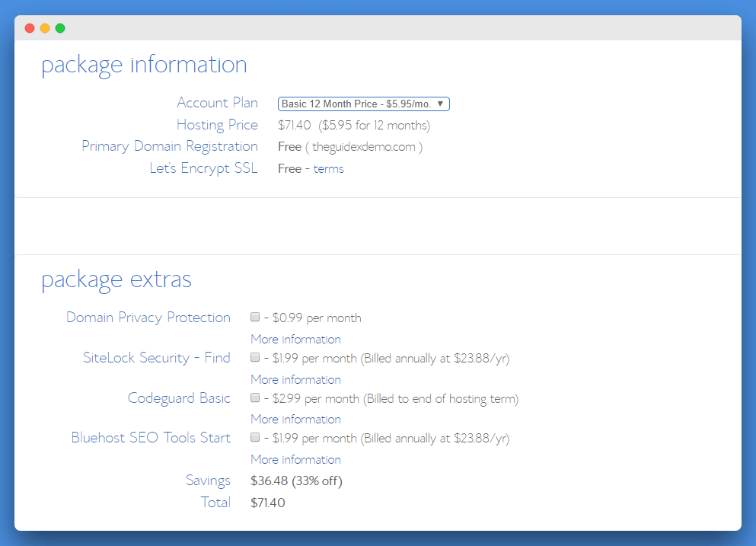The height and width of the screenshot is (546, 756).
Task: Click the theguidexdemo.com domain name
Action: pyautogui.click(x=364, y=147)
